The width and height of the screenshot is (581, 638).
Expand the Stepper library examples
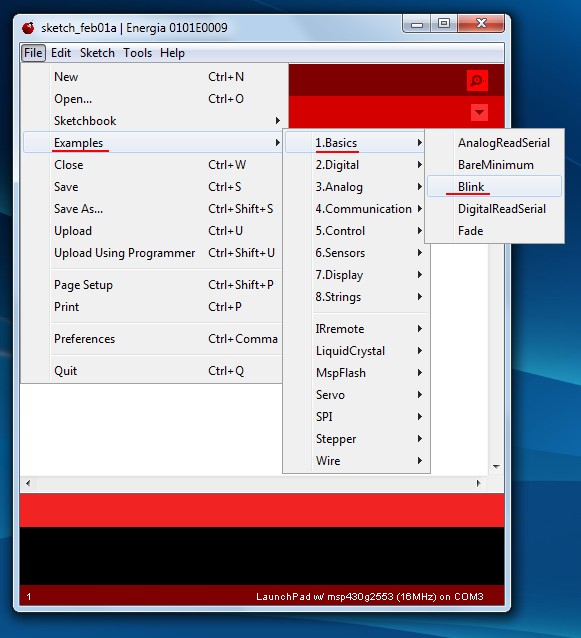pyautogui.click(x=355, y=438)
